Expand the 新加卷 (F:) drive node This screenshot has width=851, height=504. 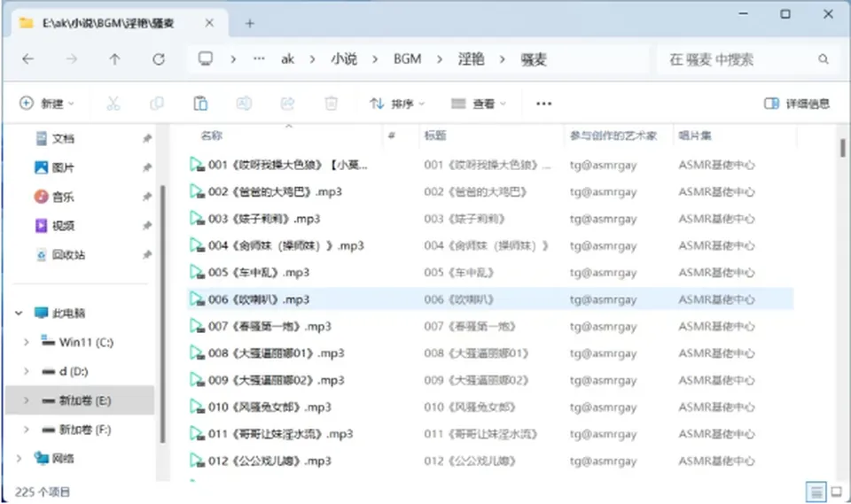point(26,430)
